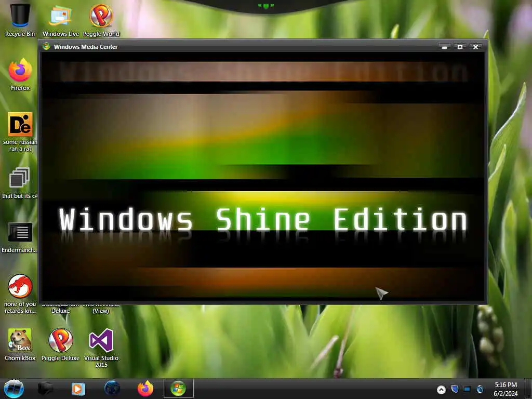Open the black folder taskbar icon
This screenshot has height=399, width=532.
45,389
